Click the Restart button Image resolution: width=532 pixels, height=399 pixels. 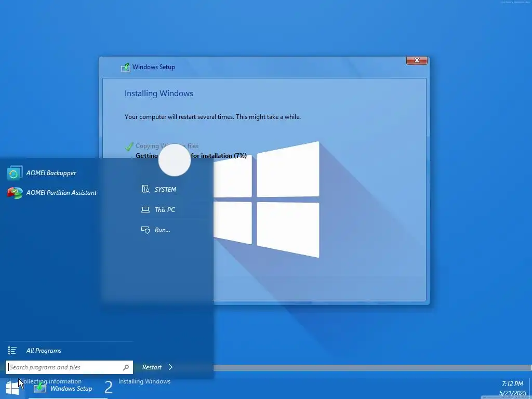pyautogui.click(x=152, y=367)
